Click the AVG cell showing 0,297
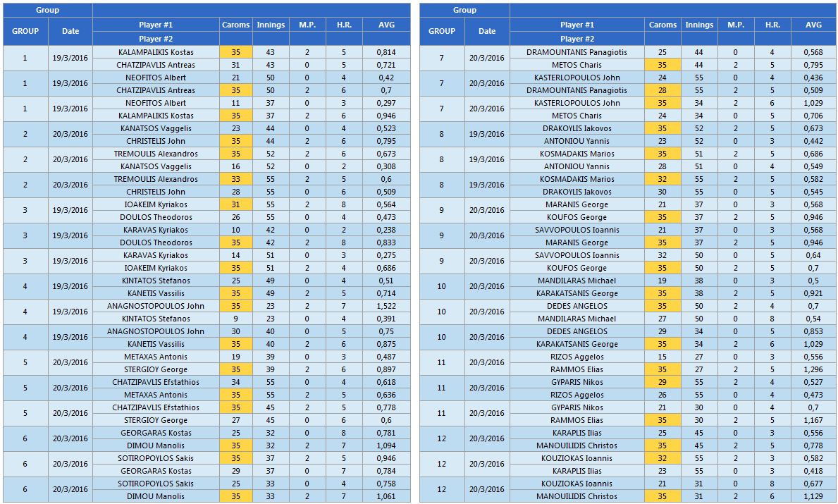838x504 pixels. click(x=386, y=103)
